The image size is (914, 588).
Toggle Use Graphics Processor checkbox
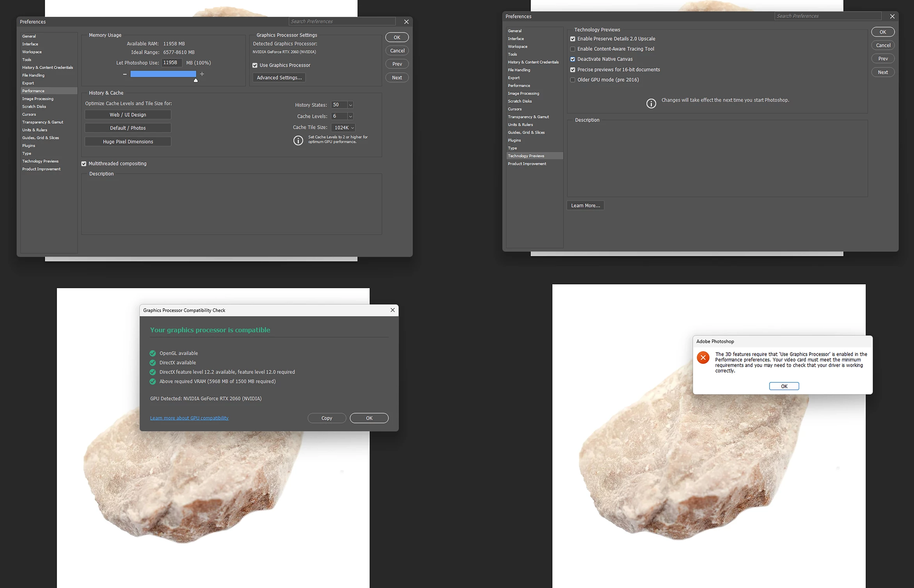255,66
